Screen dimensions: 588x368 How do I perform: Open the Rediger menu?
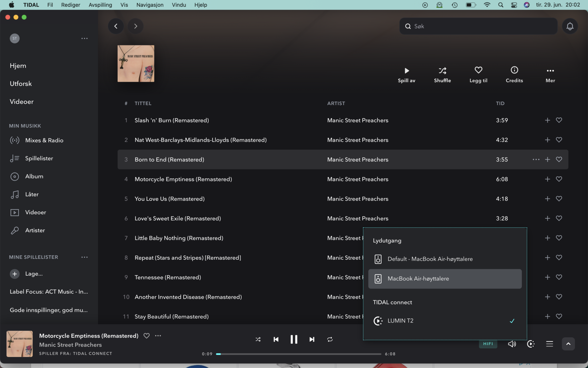coord(70,5)
